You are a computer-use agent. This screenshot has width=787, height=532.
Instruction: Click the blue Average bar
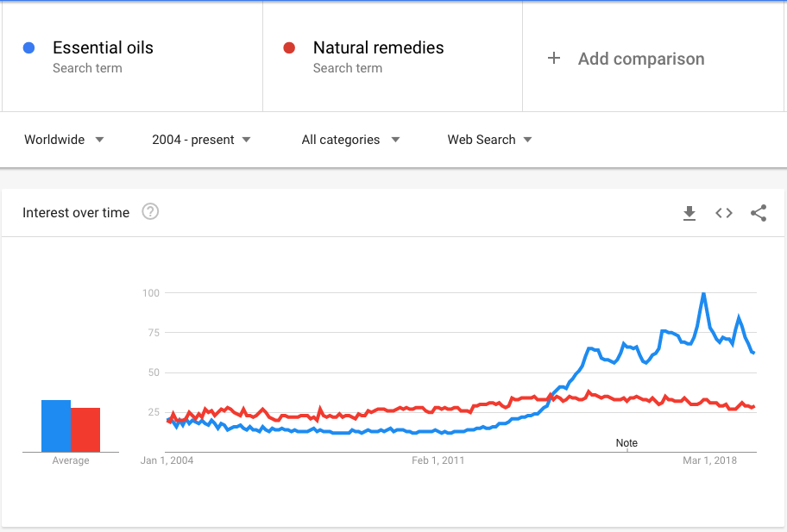pos(56,426)
